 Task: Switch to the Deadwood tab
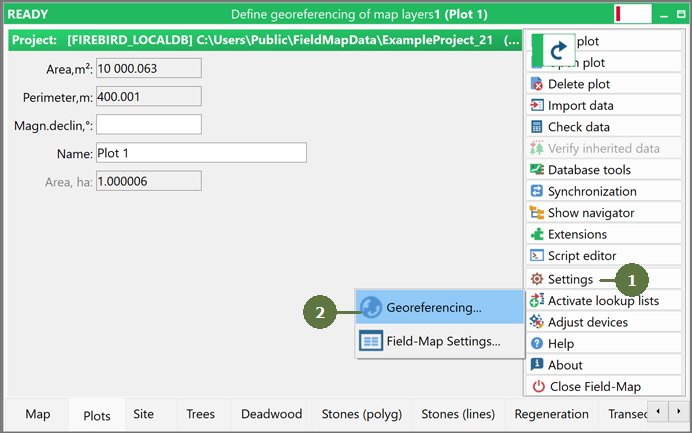[271, 414]
